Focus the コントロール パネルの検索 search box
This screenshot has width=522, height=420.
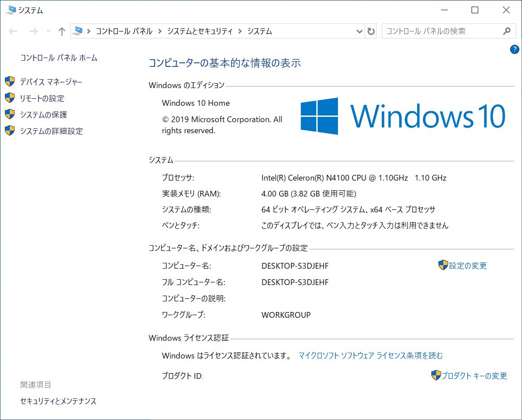449,31
